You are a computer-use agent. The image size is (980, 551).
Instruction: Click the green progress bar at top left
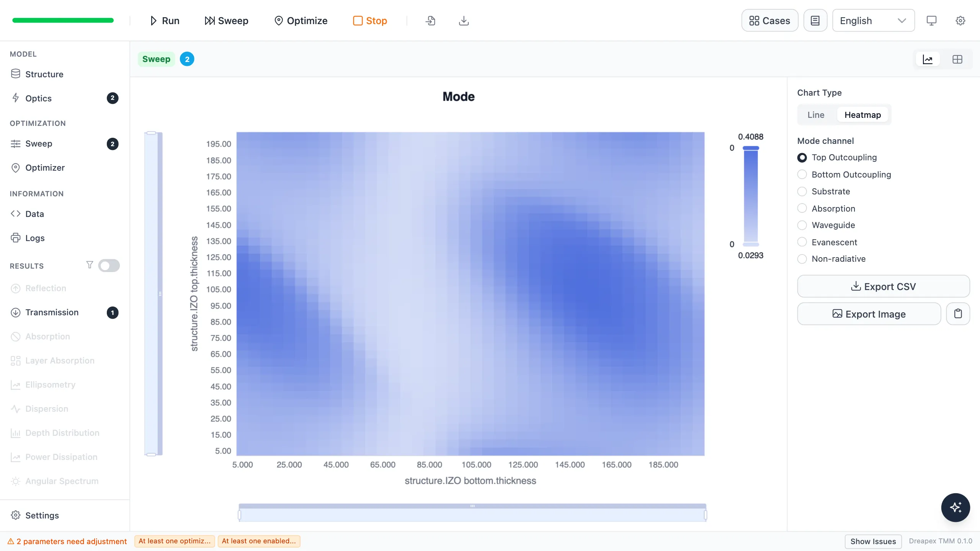[x=63, y=20]
